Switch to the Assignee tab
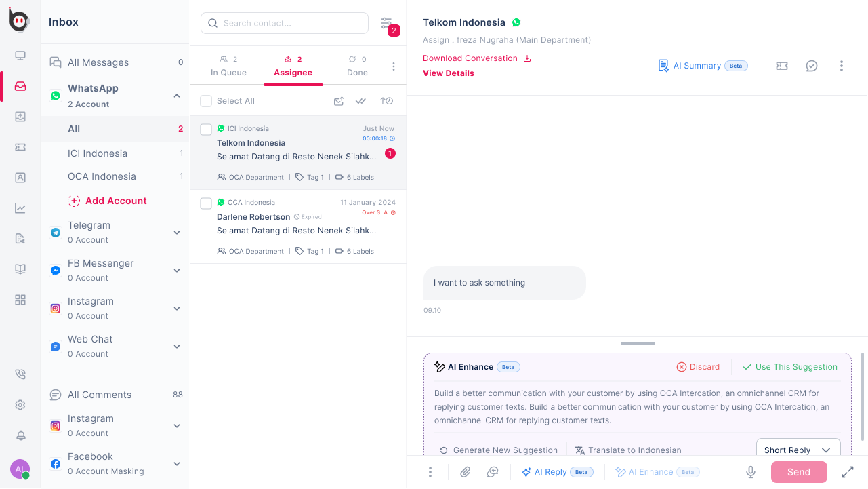The height and width of the screenshot is (489, 868). click(x=293, y=66)
